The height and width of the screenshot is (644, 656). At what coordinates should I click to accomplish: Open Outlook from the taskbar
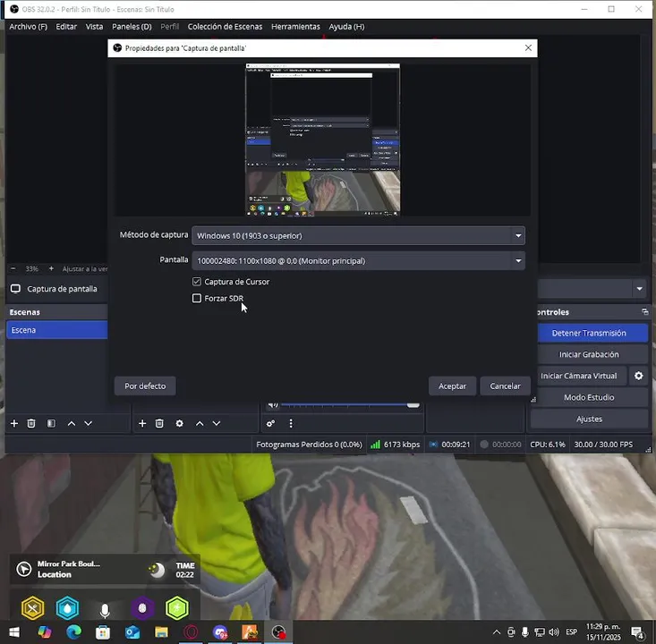click(x=132, y=631)
